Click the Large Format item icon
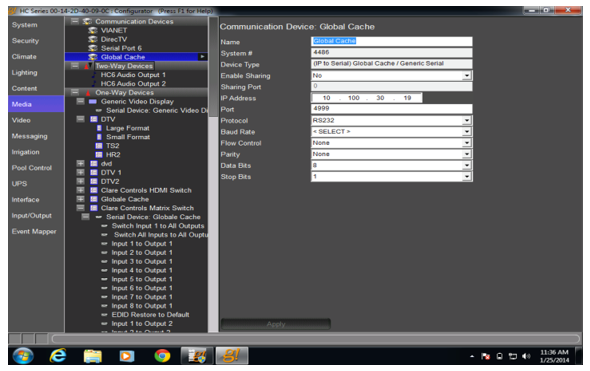 click(99, 128)
